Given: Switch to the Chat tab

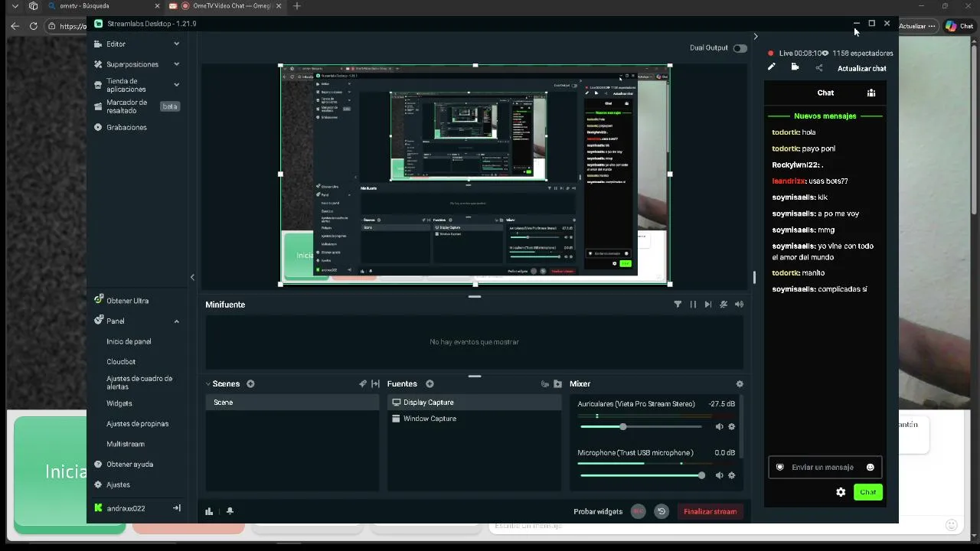Looking at the screenshot, I should click(x=825, y=93).
